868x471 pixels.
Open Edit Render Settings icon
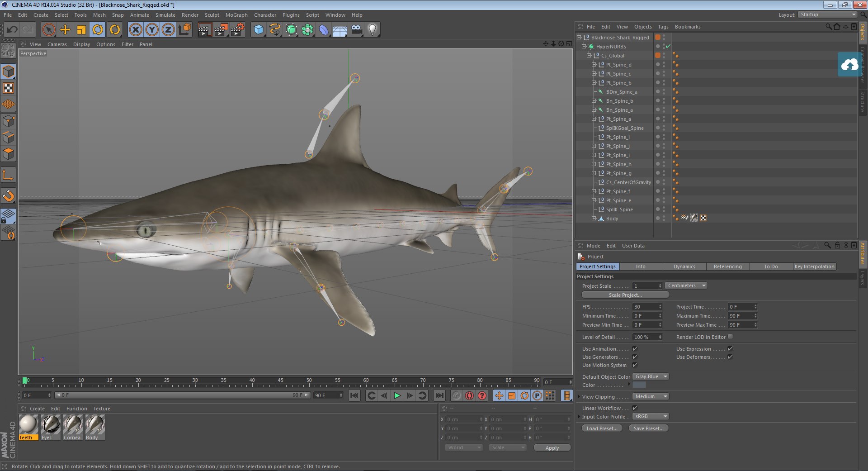click(x=238, y=30)
